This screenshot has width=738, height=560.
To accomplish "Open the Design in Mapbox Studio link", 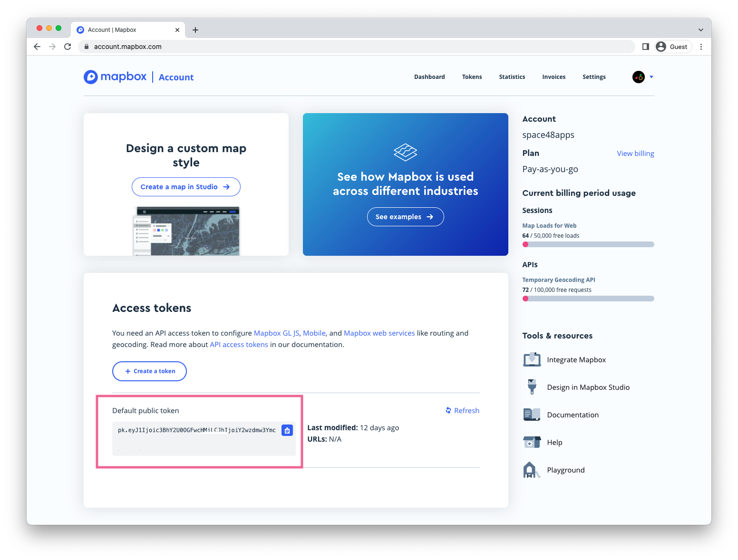I will click(x=588, y=387).
